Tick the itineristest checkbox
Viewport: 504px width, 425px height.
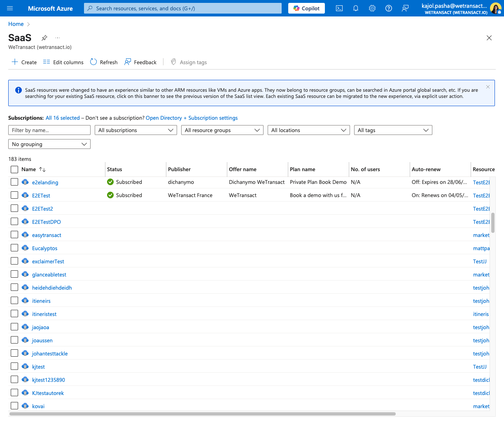click(14, 314)
